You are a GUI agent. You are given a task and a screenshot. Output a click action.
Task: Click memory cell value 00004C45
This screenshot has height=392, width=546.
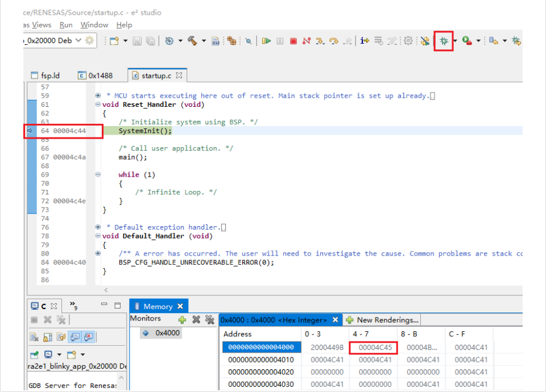pos(375,348)
